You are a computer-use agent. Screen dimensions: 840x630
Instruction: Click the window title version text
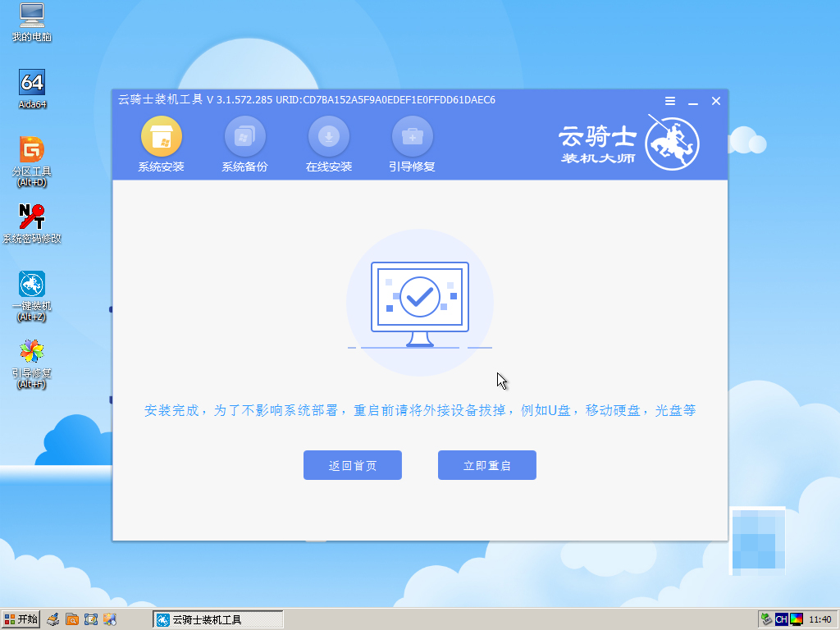click(307, 99)
